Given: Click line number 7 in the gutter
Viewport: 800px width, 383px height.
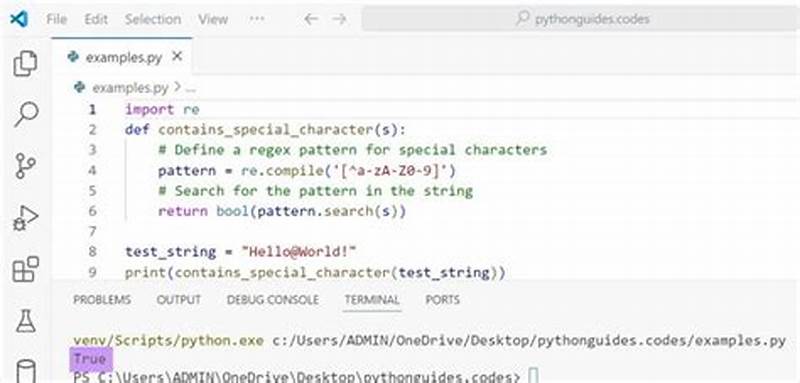Looking at the screenshot, I should [x=92, y=232].
